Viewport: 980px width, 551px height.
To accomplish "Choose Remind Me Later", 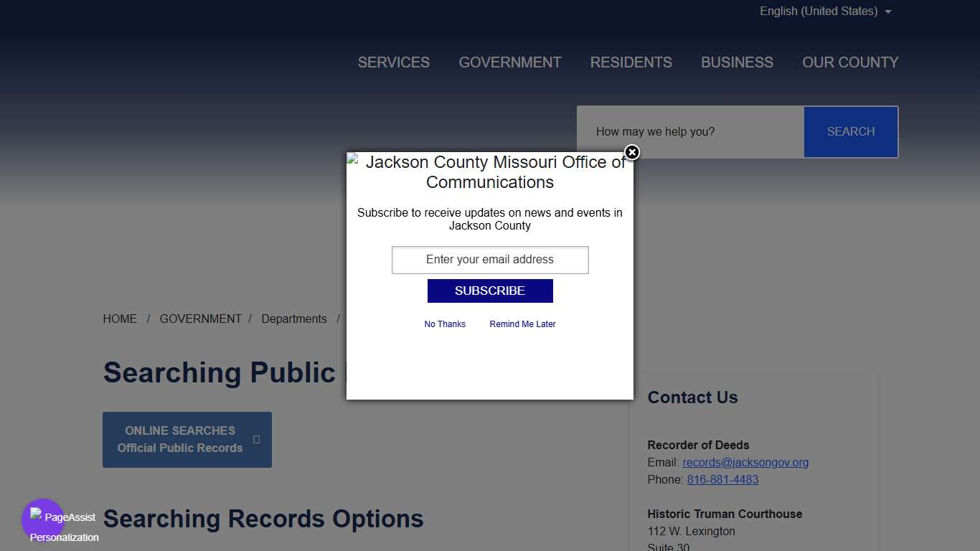I will coord(522,324).
